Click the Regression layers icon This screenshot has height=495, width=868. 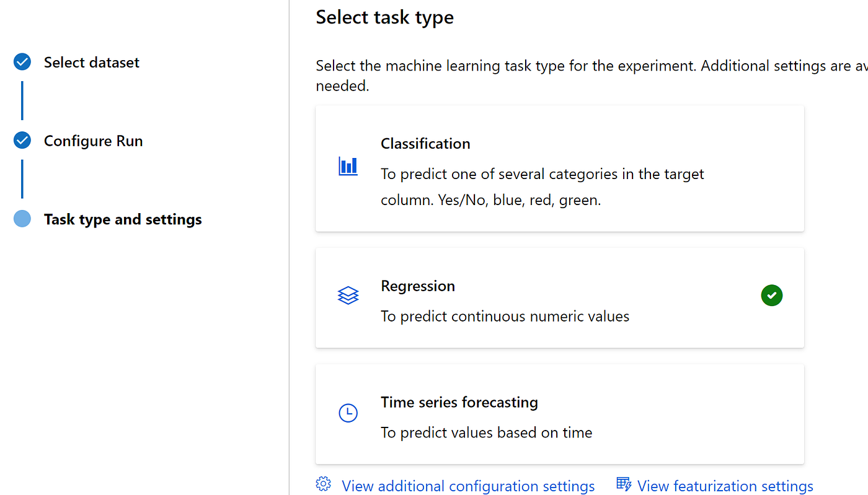coord(348,295)
